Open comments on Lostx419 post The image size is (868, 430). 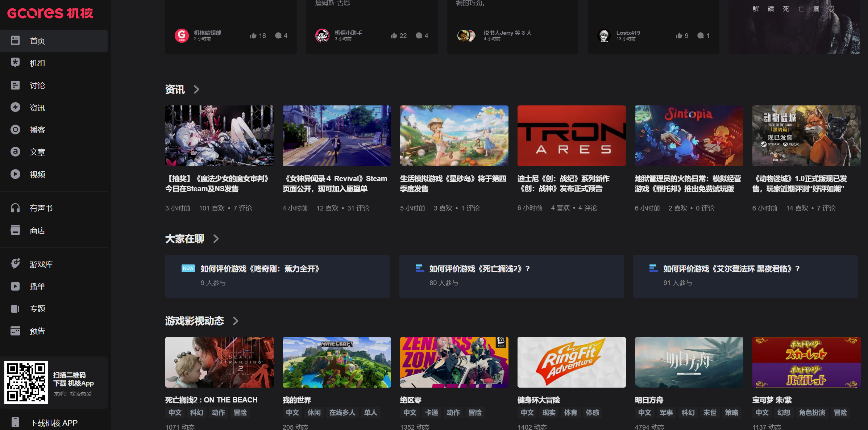point(701,36)
